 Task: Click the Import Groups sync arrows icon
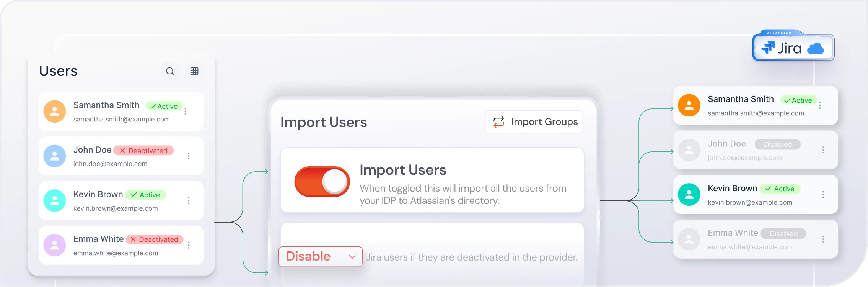click(498, 122)
